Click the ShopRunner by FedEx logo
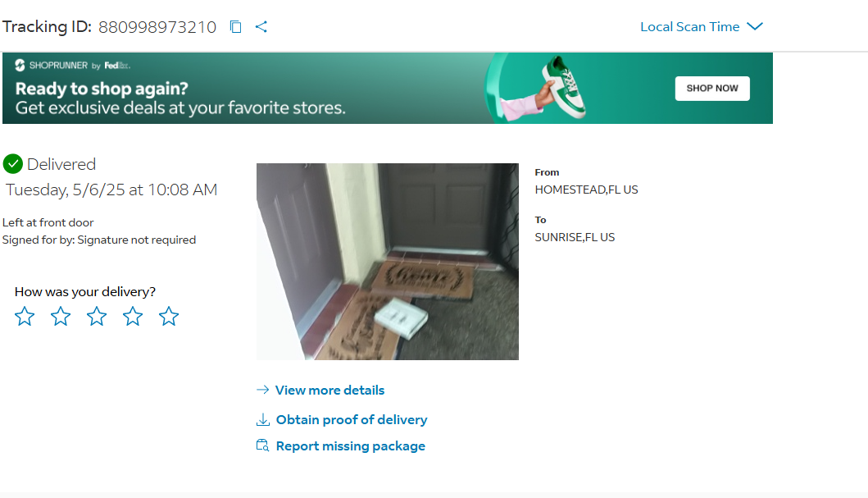Screen dimensions: 868x498 pyautogui.click(x=73, y=66)
